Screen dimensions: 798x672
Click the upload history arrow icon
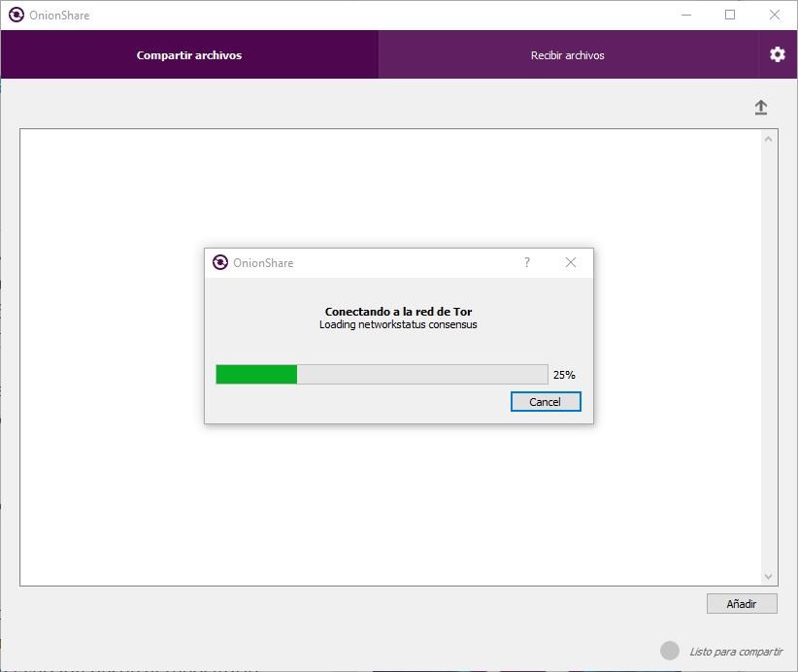[761, 108]
